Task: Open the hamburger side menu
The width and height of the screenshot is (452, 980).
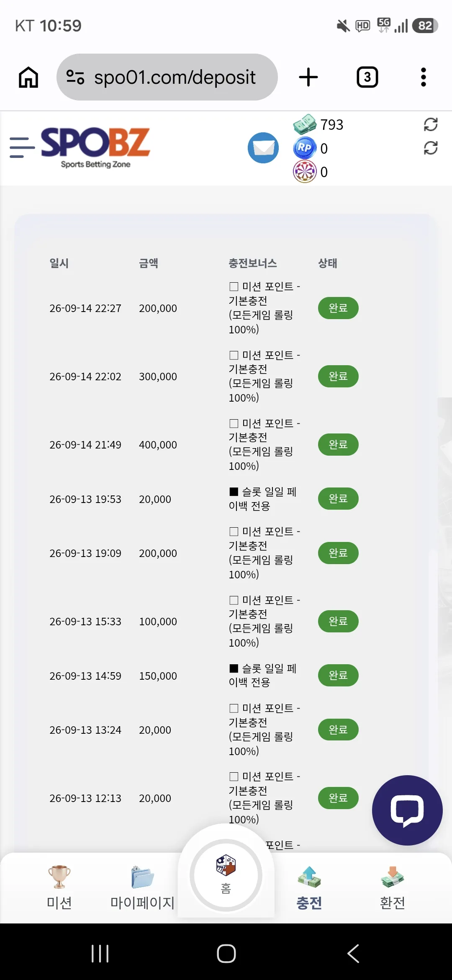Action: pos(22,147)
